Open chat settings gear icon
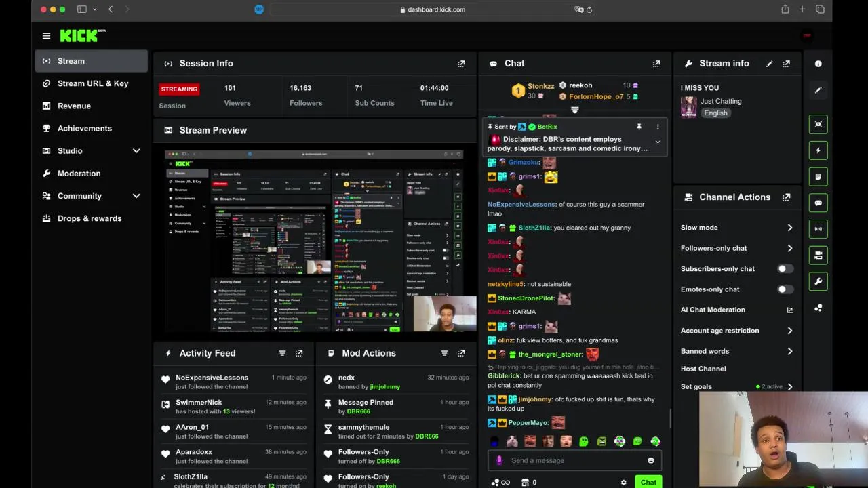 (623, 483)
